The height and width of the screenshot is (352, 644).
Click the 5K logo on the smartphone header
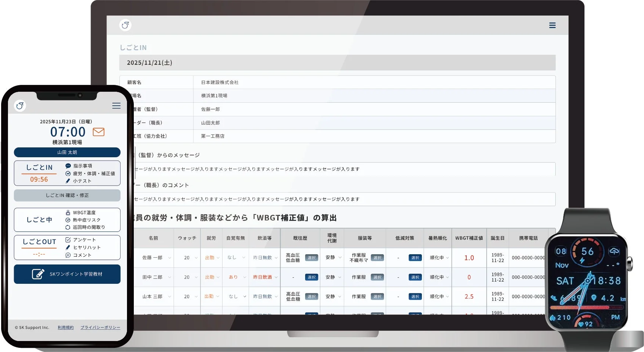coord(19,106)
